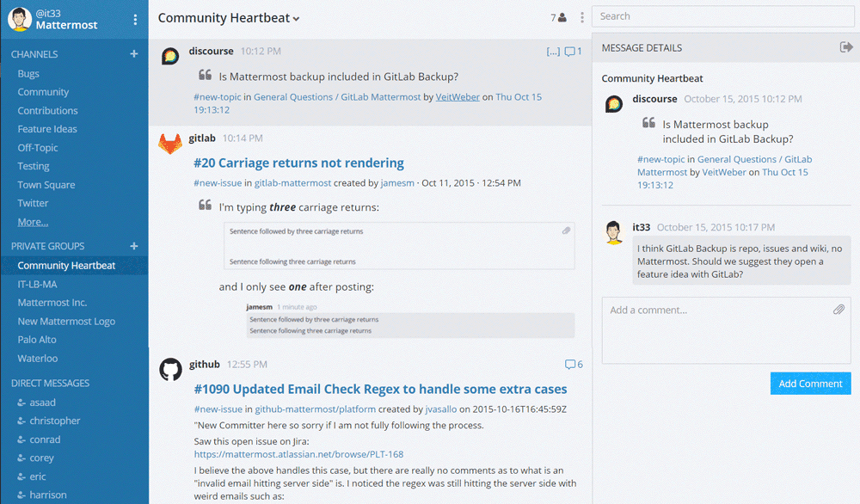
Task: Add a new channel with plus icon
Action: [x=134, y=53]
